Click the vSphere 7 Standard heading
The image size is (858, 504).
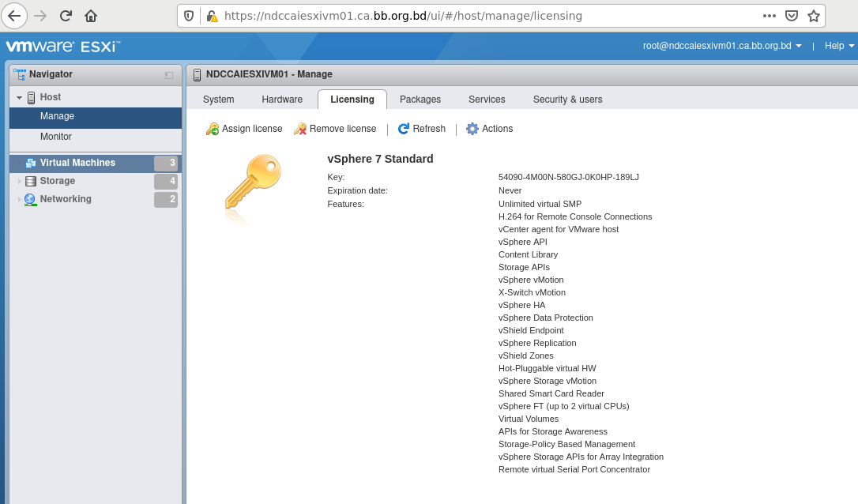click(x=380, y=159)
